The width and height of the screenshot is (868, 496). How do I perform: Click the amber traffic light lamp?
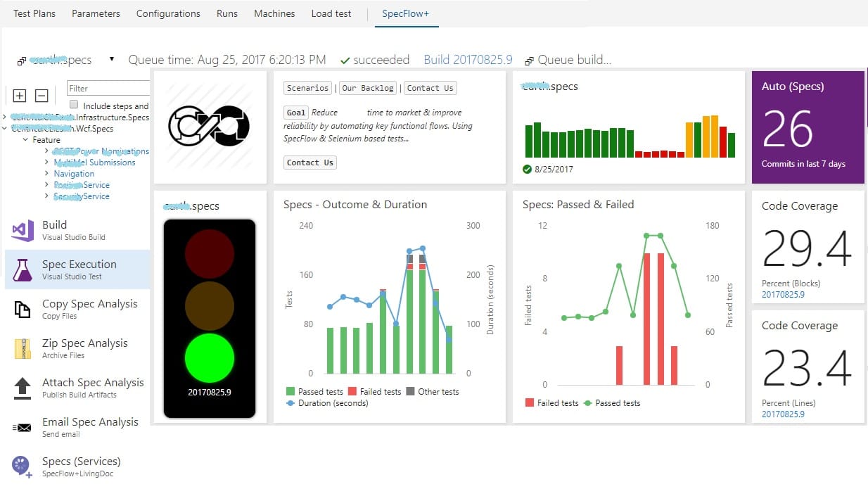tap(210, 305)
